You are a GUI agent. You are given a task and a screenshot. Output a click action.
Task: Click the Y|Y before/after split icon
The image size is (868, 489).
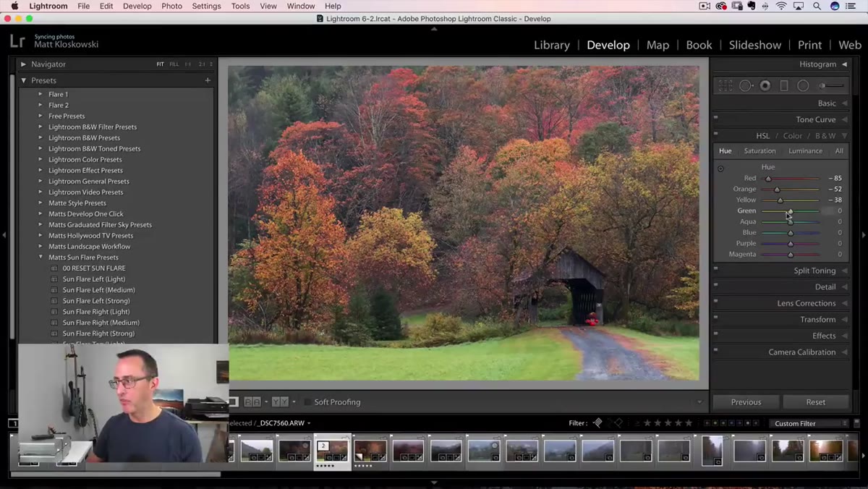(280, 401)
